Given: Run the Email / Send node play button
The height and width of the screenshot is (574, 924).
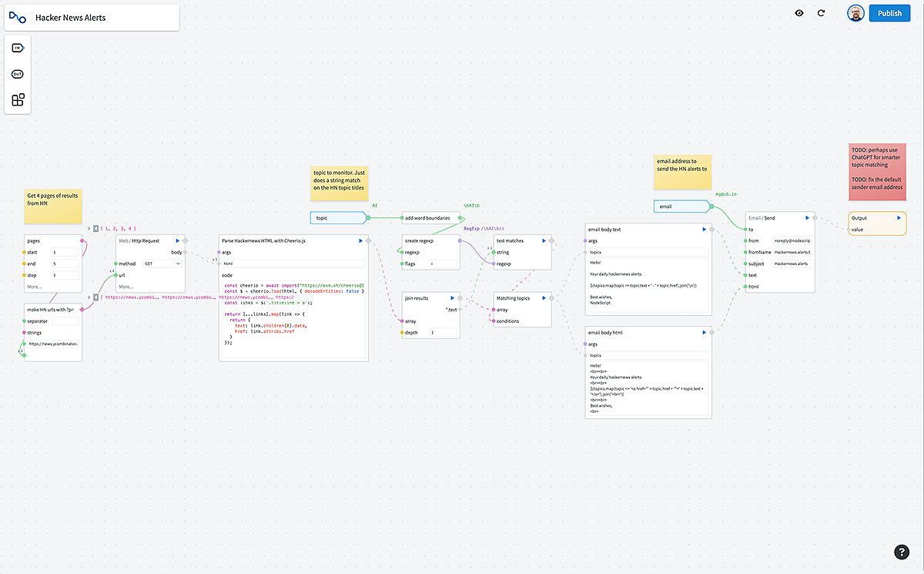Looking at the screenshot, I should [x=807, y=217].
